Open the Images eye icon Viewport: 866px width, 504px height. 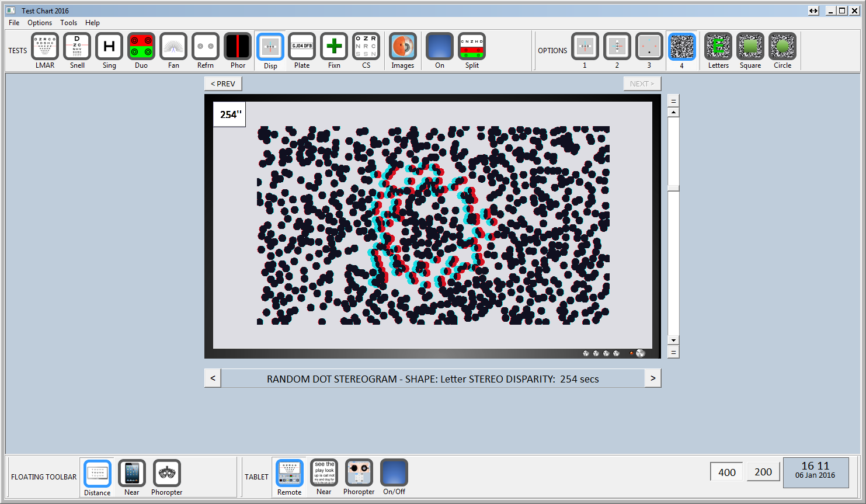(402, 47)
